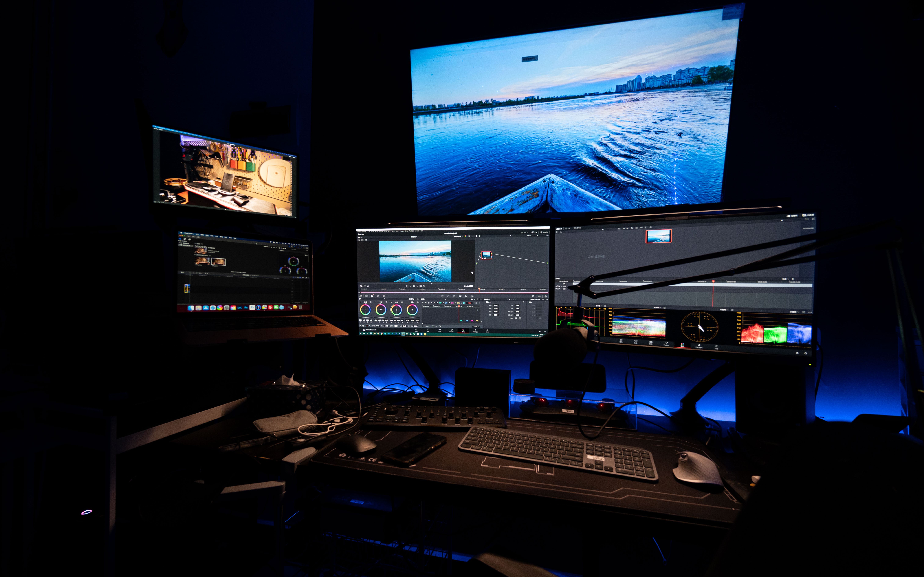Open the Power Window palette icon
The height and width of the screenshot is (577, 924).
pos(454,296)
